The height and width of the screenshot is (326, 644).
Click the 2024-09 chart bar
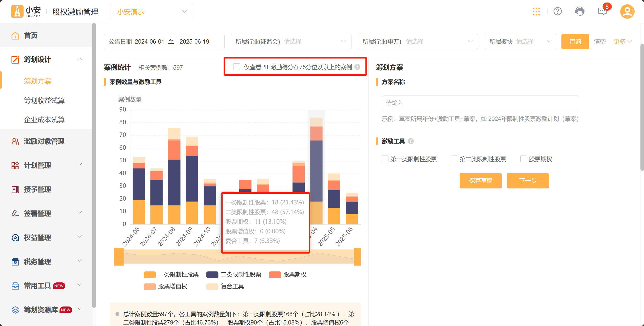click(x=192, y=180)
